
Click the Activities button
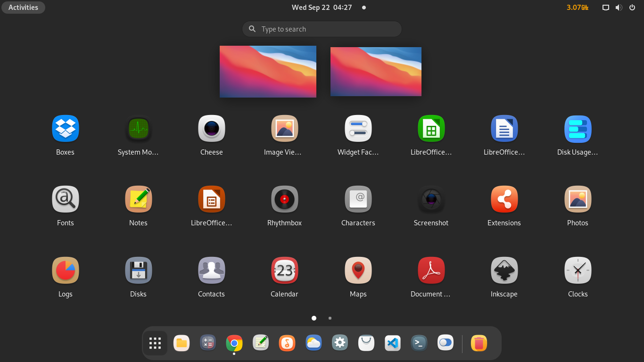[x=23, y=8]
